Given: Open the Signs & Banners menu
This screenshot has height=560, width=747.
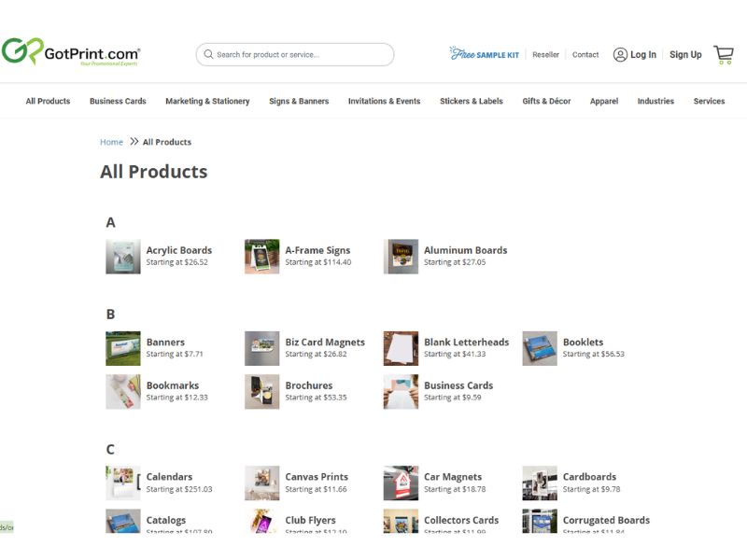Looking at the screenshot, I should tap(298, 101).
